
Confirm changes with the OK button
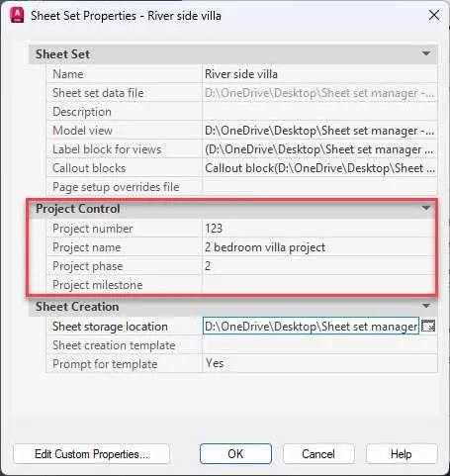[235, 454]
